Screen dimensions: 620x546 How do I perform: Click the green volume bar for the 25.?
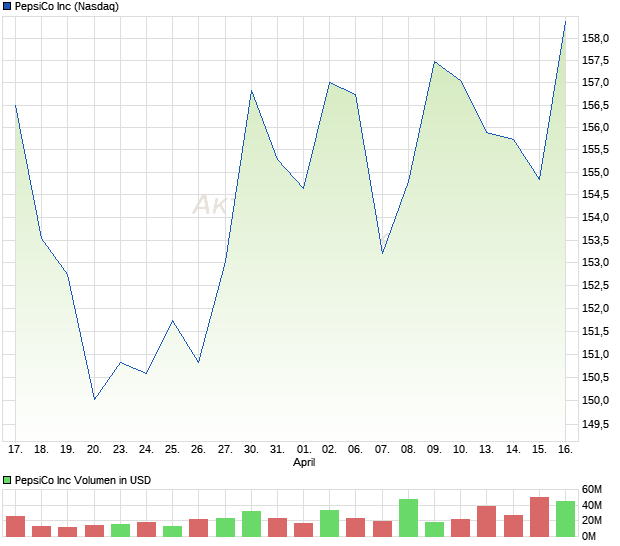[172, 531]
